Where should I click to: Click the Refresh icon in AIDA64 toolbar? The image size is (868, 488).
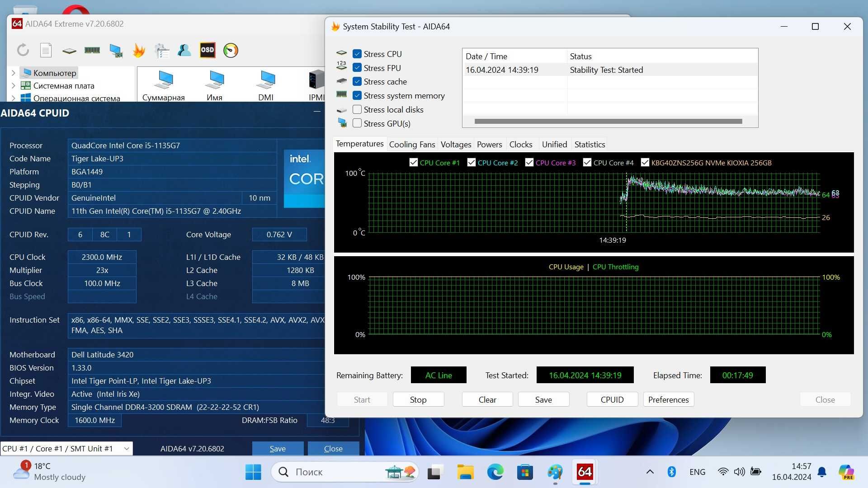23,50
